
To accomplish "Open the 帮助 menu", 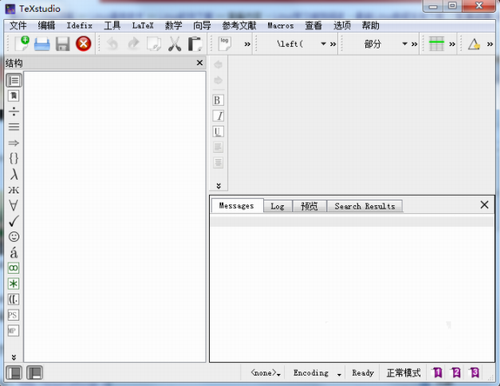I will pyautogui.click(x=370, y=26).
